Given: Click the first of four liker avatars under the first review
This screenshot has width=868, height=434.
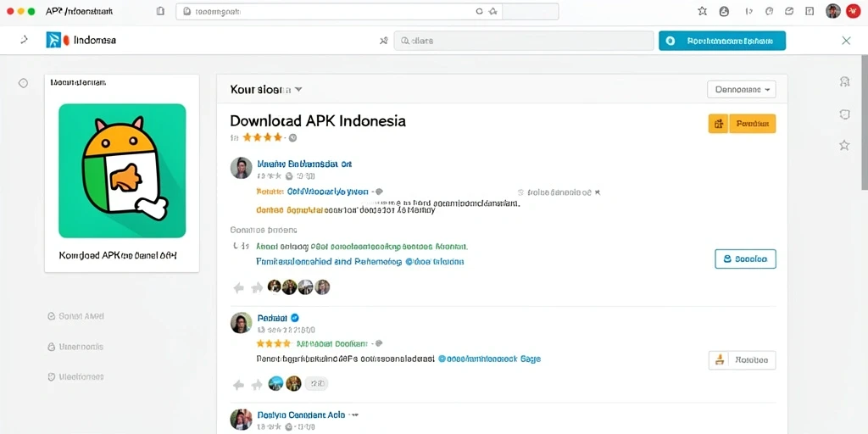Looking at the screenshot, I should pos(275,287).
